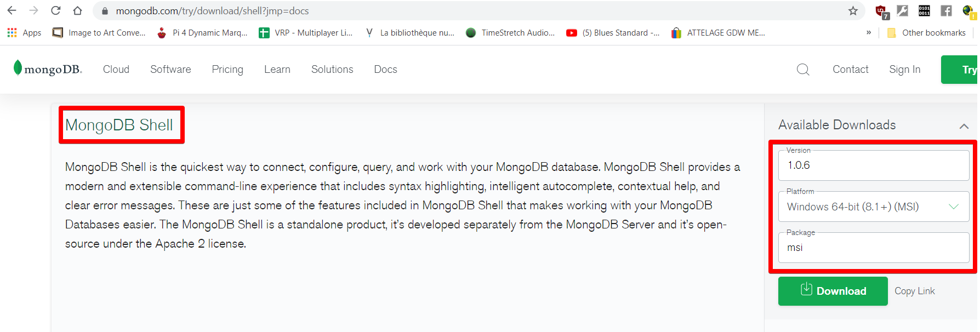Open the Version selector field
This screenshot has width=980, height=332.
coord(874,165)
